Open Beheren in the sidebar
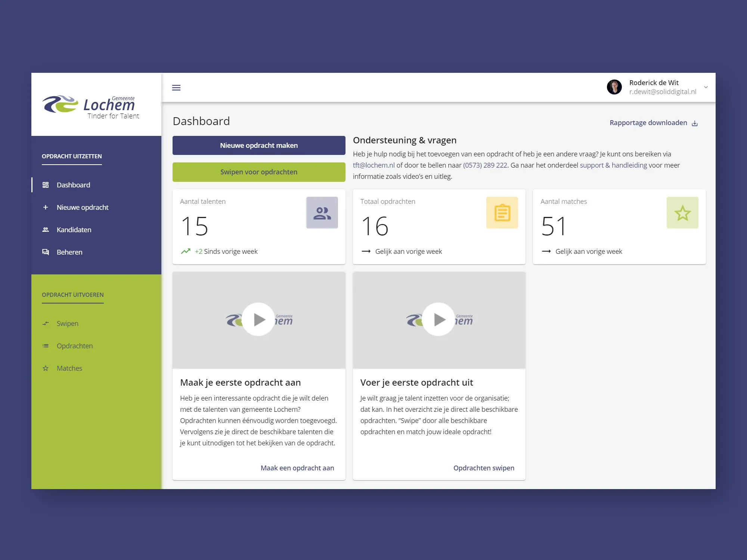747x560 pixels. (x=69, y=252)
